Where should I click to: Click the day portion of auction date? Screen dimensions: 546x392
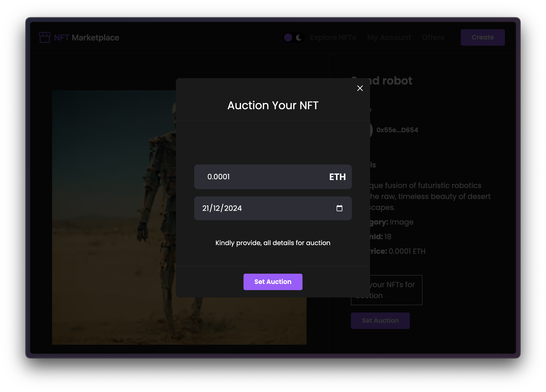[206, 208]
